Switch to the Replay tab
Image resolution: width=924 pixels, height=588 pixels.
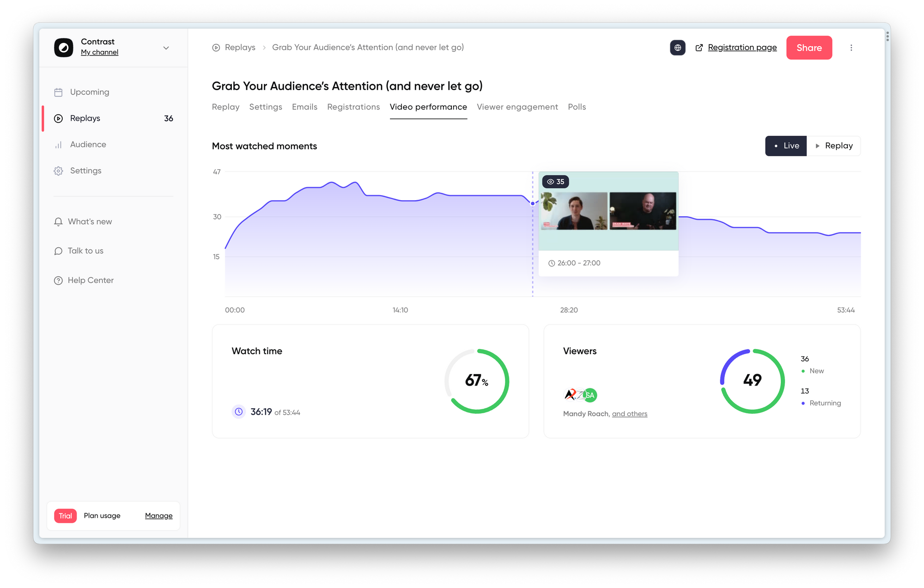[225, 107]
